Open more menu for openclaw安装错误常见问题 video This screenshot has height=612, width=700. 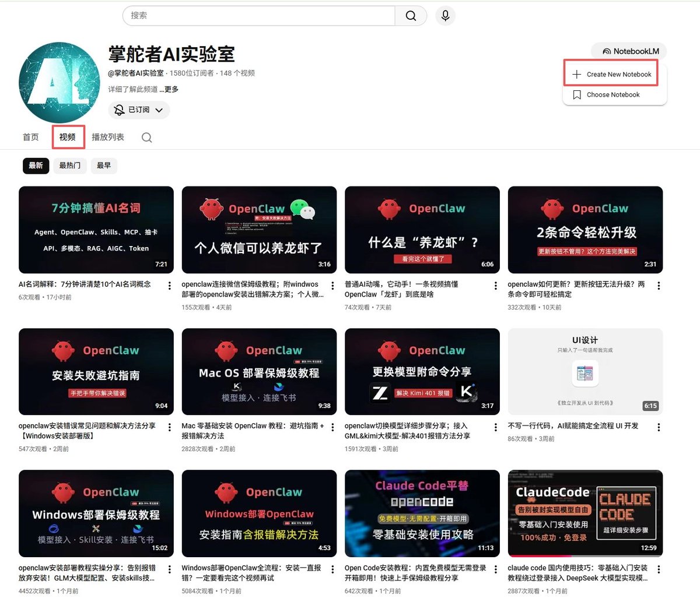[x=169, y=427]
